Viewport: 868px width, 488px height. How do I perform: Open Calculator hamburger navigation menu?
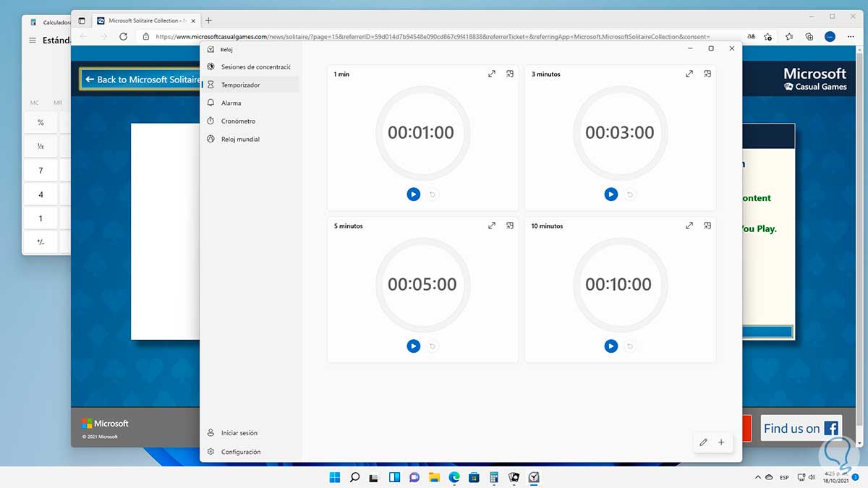point(32,40)
